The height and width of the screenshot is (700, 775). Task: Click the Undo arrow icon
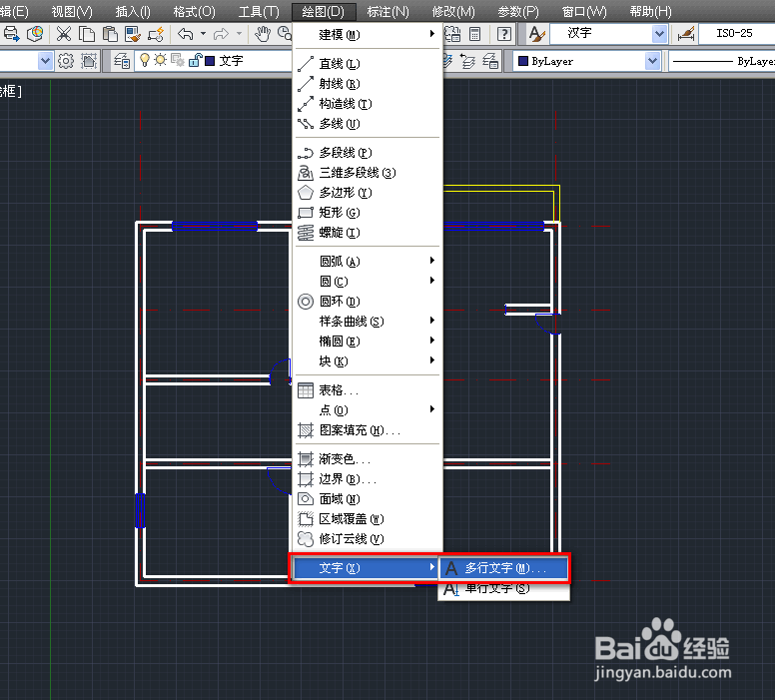pyautogui.click(x=186, y=34)
